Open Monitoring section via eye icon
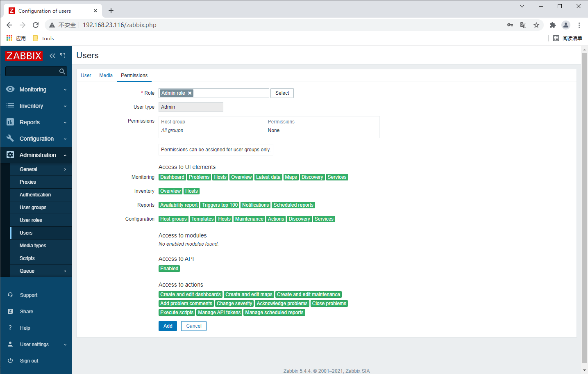588x374 pixels. pyautogui.click(x=10, y=89)
